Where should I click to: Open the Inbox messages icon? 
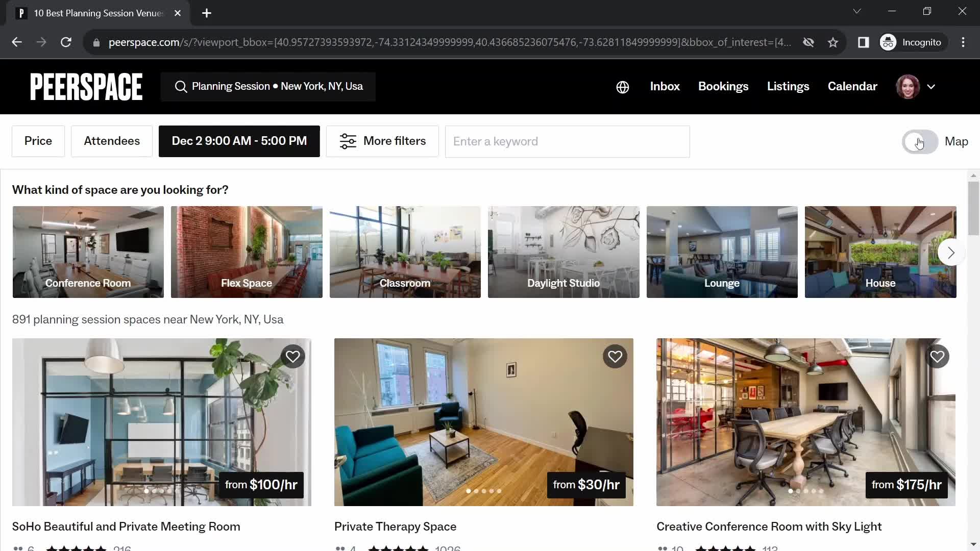tap(666, 86)
